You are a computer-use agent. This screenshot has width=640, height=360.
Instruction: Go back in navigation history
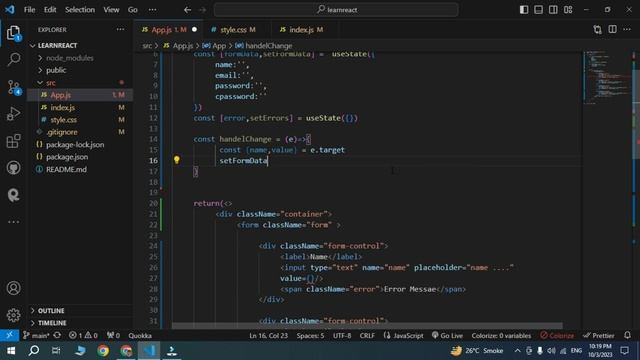pos(187,9)
